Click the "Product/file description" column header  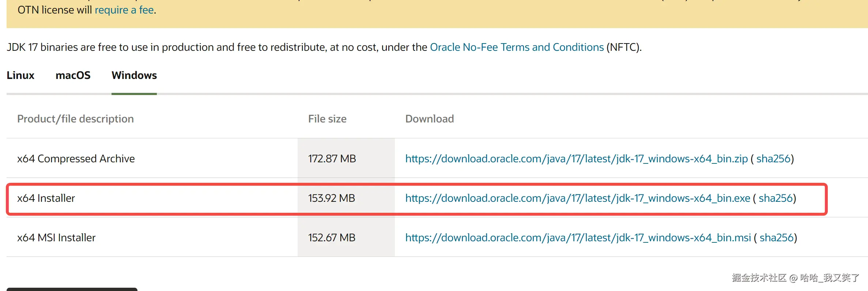75,119
